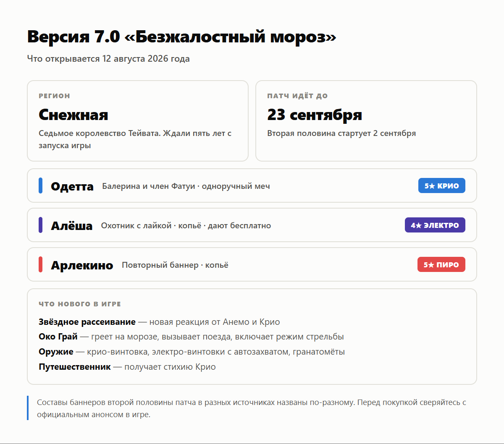This screenshot has width=504, height=444.
Task: Click «новая реакция от Анемо и Крио»
Action: (x=215, y=322)
